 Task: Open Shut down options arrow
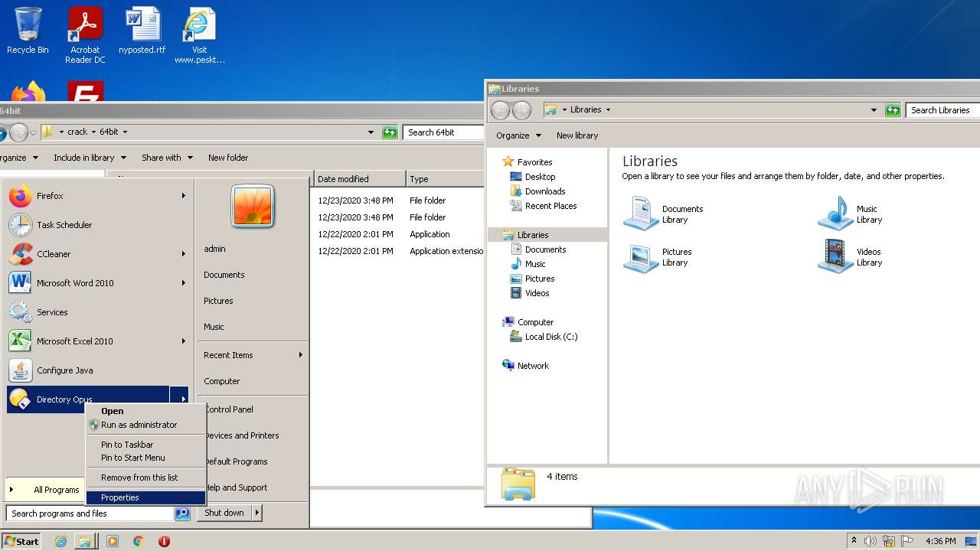256,513
